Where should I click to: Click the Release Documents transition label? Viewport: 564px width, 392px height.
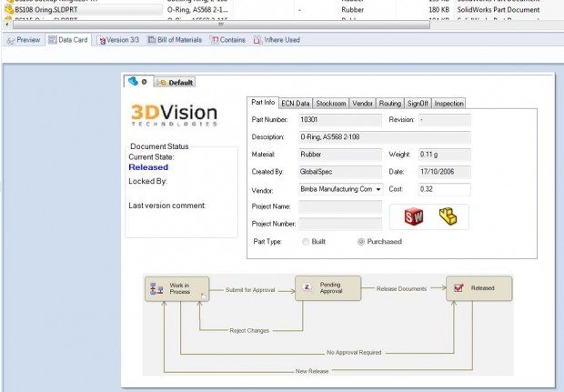(x=401, y=289)
